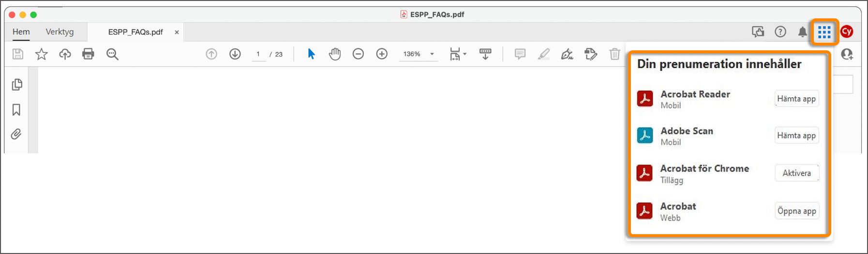Open the request signatures tool

coord(591,54)
